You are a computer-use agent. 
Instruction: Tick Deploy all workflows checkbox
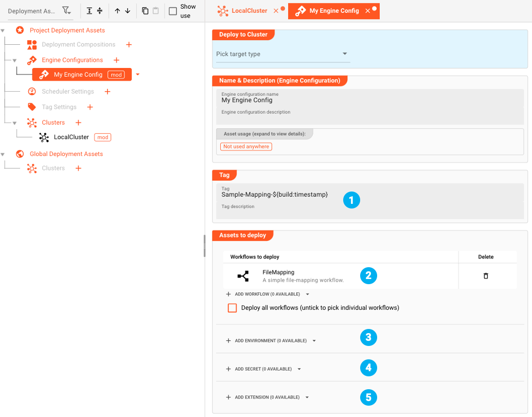click(x=233, y=308)
